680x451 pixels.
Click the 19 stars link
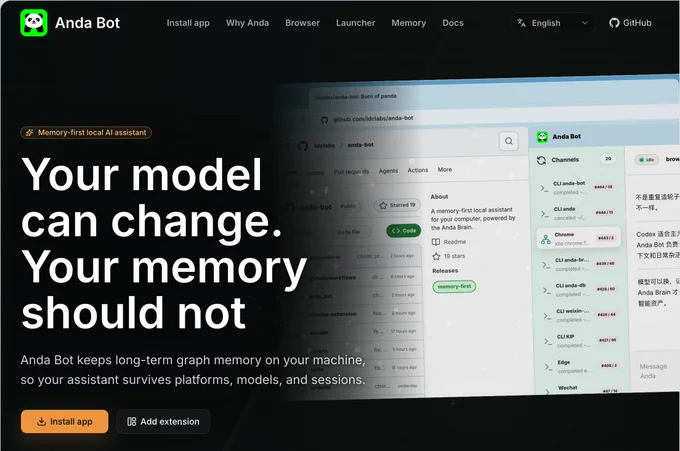[x=448, y=256]
